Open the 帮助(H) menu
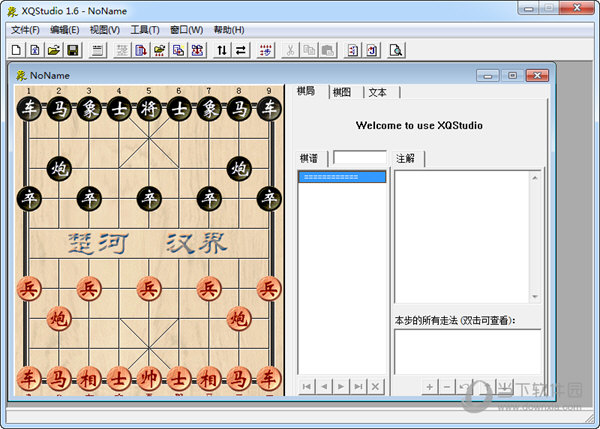Screen dimensions: 600x429 coord(228,30)
